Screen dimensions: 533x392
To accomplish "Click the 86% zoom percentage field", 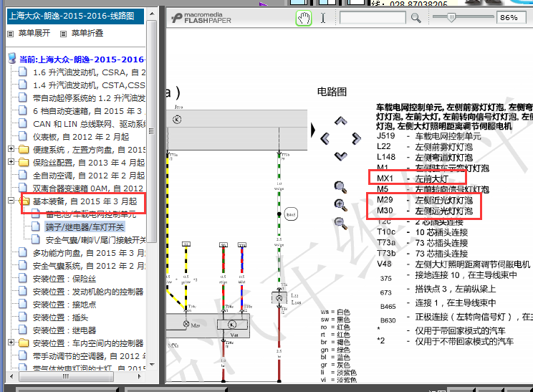I will (x=512, y=17).
